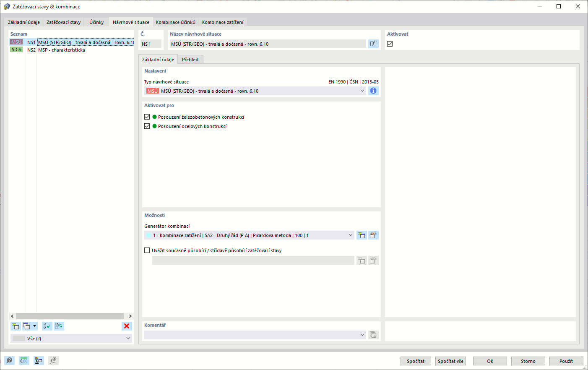
Task: Create a new combination wizard entry
Action: coord(362,235)
